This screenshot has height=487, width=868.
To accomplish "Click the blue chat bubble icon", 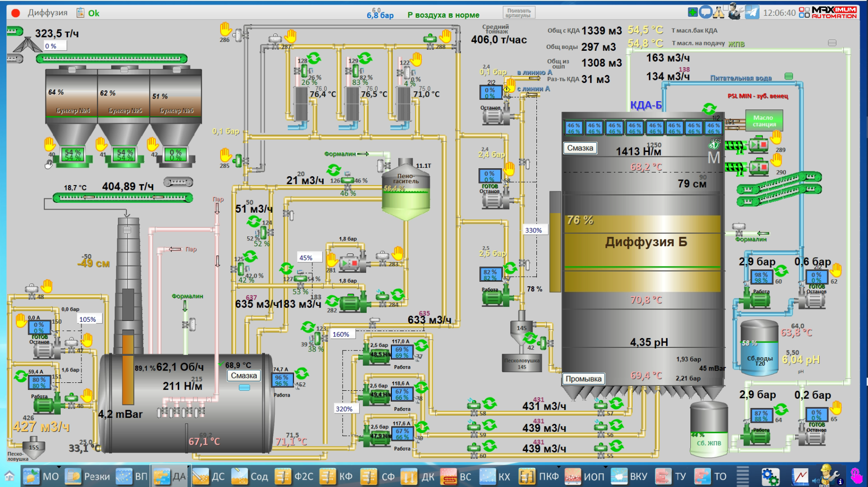I will tap(706, 12).
